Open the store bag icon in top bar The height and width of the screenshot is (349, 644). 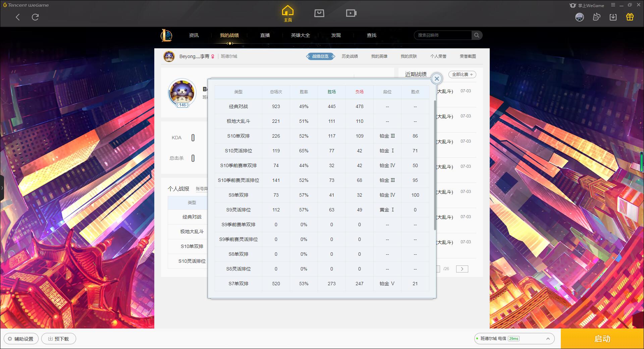pos(319,13)
